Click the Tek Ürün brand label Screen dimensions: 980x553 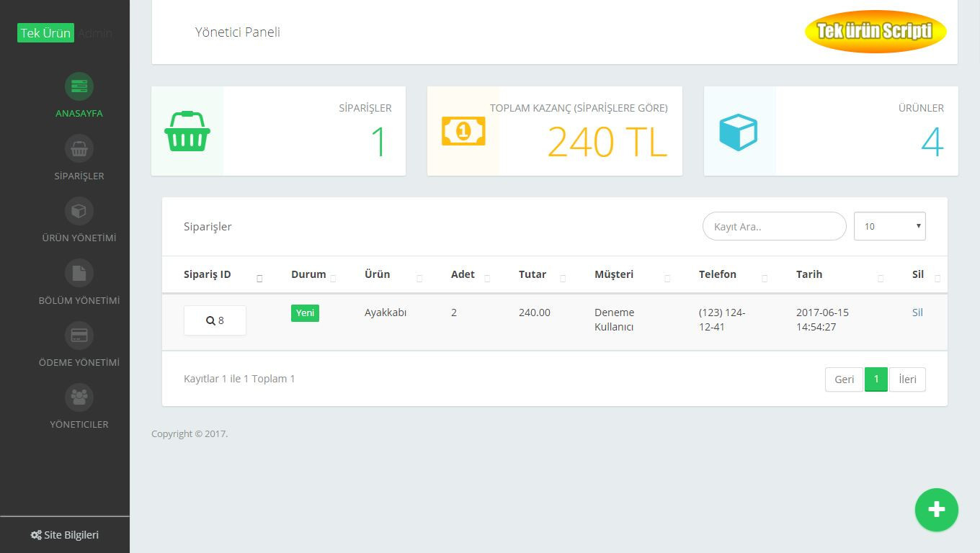point(45,33)
